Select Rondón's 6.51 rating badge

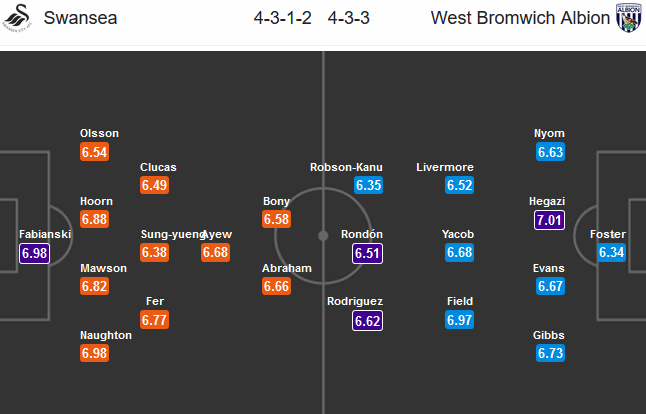(368, 253)
